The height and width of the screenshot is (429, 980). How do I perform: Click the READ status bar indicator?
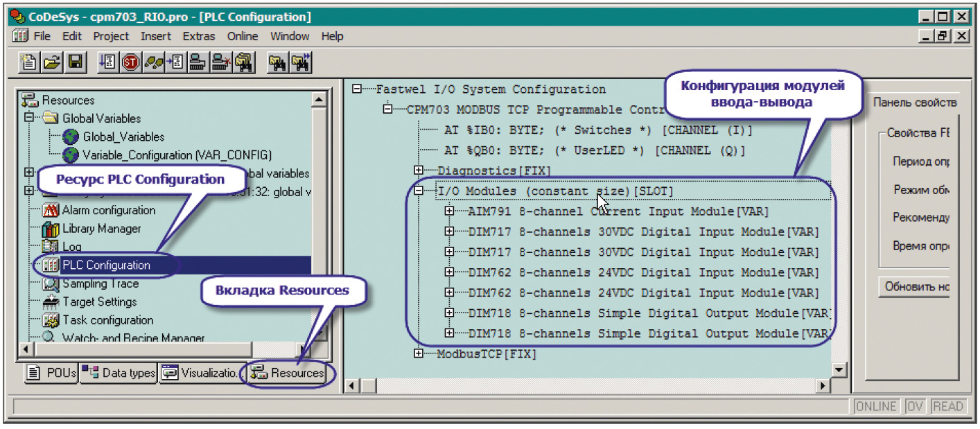pos(948,407)
